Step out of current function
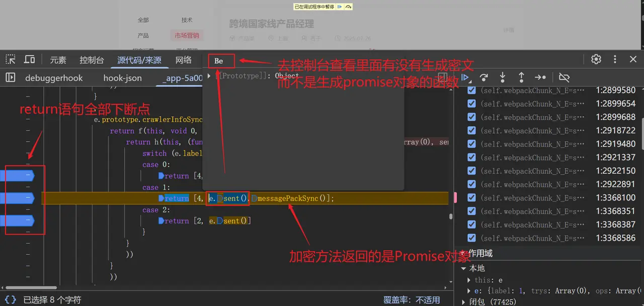This screenshot has height=306, width=644. (521, 77)
